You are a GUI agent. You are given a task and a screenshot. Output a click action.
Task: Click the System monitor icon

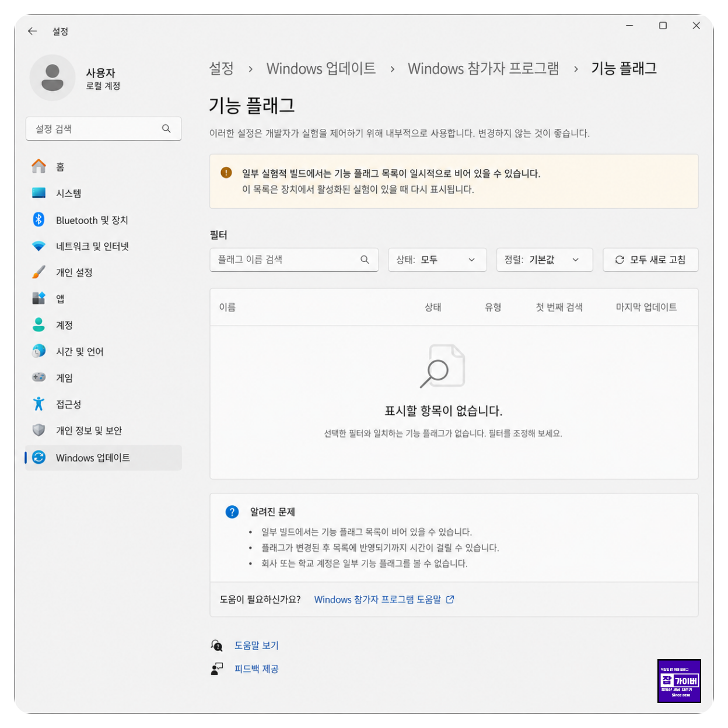(x=39, y=193)
